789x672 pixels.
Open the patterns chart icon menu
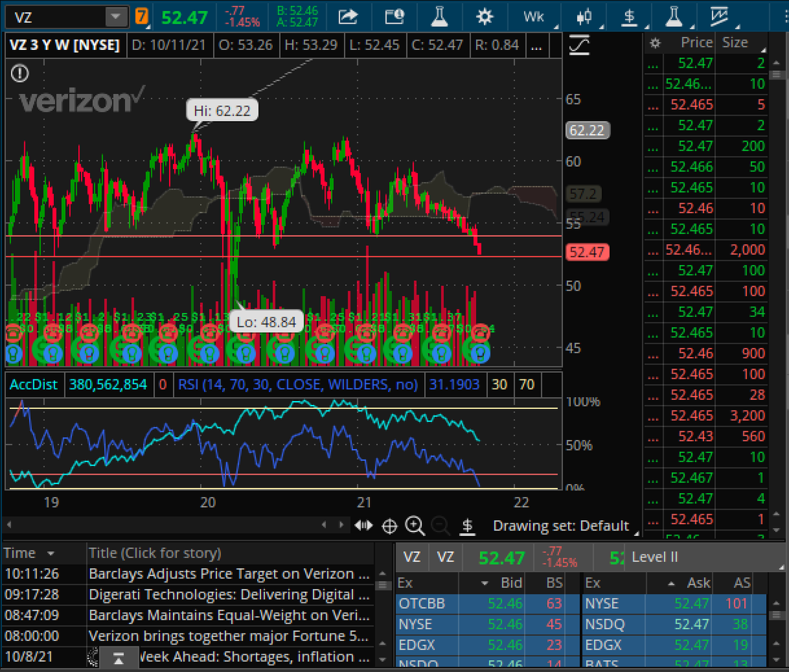tap(721, 16)
